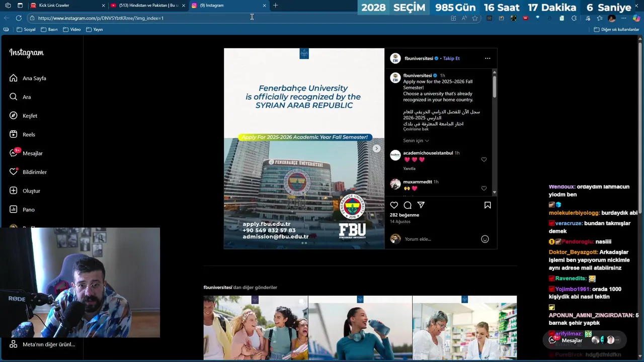Click the Yorum ekle comment field
The width and height of the screenshot is (644, 362).
(x=440, y=239)
